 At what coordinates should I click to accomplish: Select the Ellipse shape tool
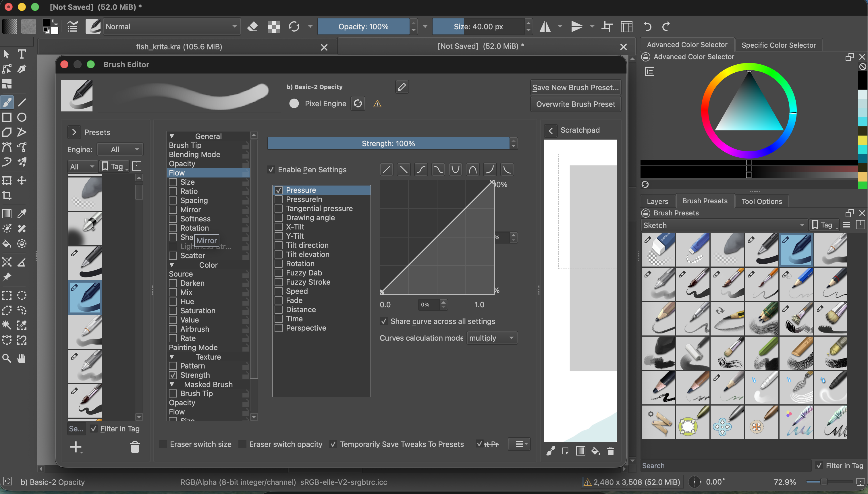pyautogui.click(x=22, y=117)
